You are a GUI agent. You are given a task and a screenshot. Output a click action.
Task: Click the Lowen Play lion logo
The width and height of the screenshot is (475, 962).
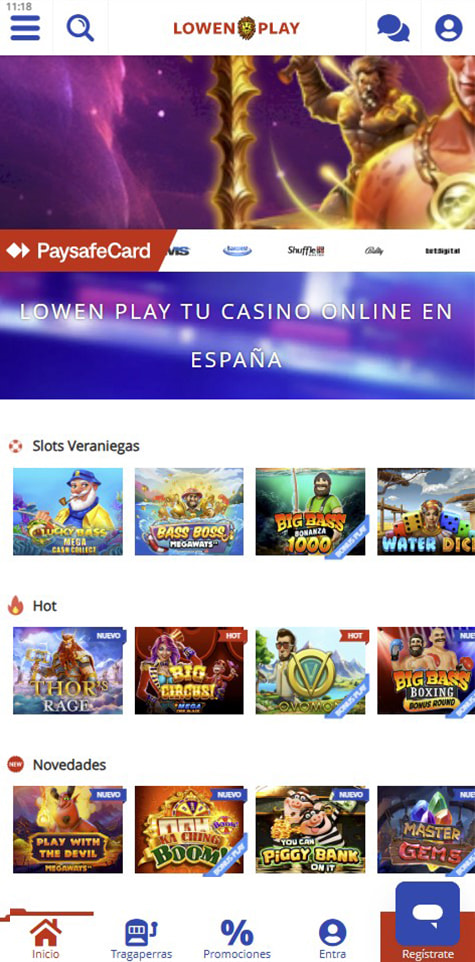(x=237, y=28)
